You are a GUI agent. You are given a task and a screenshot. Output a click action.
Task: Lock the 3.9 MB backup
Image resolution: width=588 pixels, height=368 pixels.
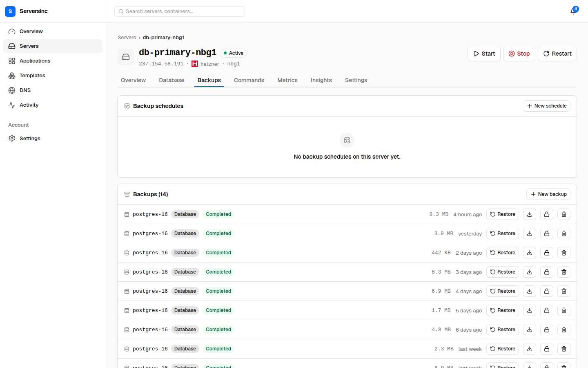[x=547, y=233]
